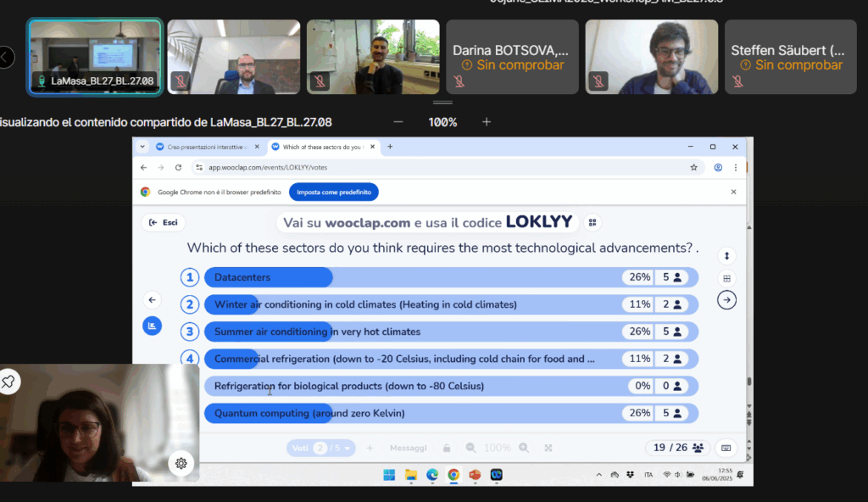
Task: Enter Wooclap fullscreen mode
Action: tap(548, 448)
